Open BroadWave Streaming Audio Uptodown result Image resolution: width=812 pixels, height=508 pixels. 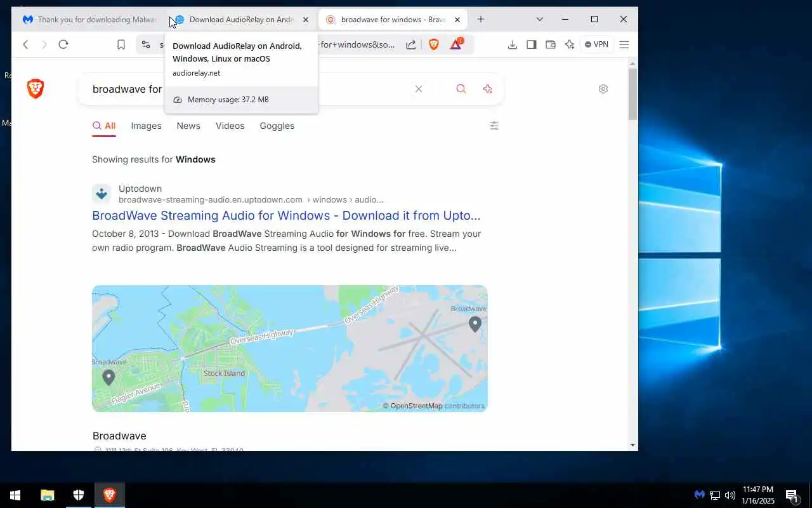[x=286, y=215]
